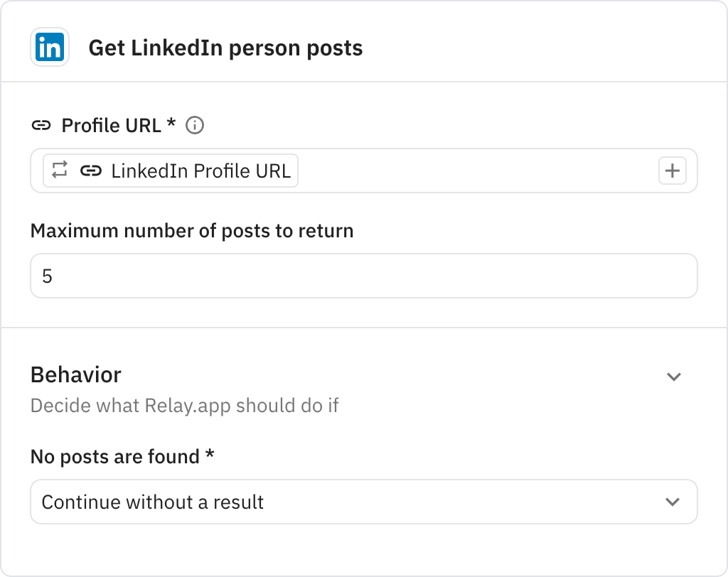
Task: Click "Maximum number of posts to return" label
Action: pyautogui.click(x=192, y=231)
